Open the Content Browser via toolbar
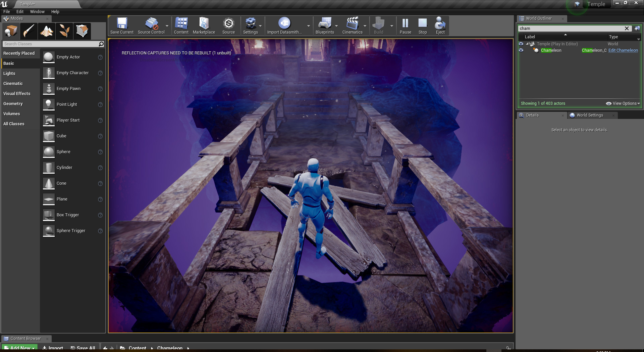Viewport: 644px width, 352px height. click(x=181, y=25)
